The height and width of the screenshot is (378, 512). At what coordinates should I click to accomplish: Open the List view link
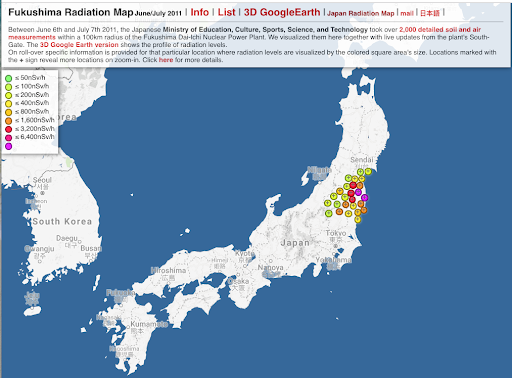(226, 12)
